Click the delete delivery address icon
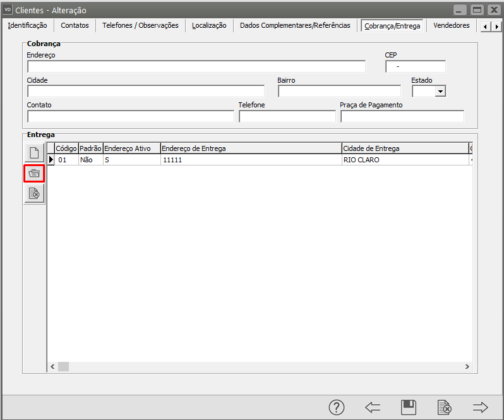The width and height of the screenshot is (504, 420). (x=34, y=194)
